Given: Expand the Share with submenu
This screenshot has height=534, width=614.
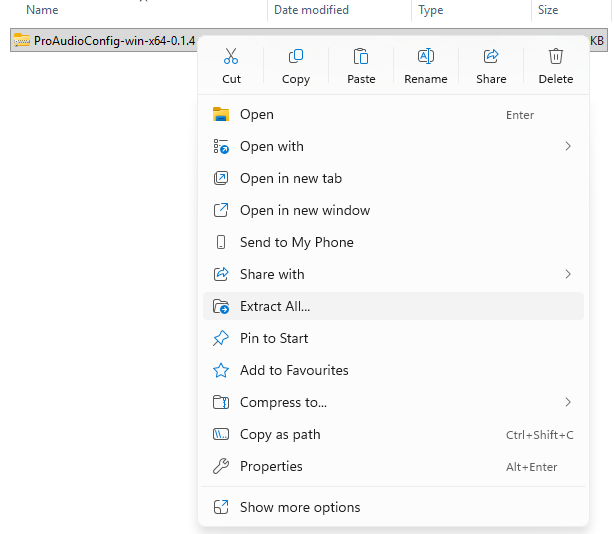Looking at the screenshot, I should point(393,274).
